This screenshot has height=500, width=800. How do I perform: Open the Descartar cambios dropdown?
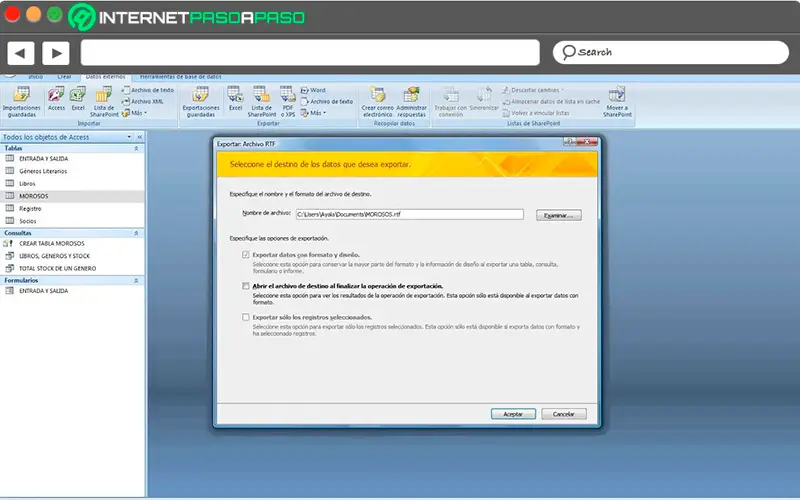[533, 90]
